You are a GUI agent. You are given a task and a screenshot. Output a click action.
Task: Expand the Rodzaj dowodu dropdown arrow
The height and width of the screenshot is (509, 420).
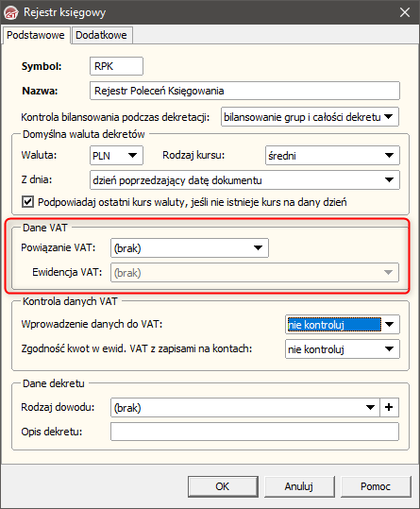(x=370, y=407)
